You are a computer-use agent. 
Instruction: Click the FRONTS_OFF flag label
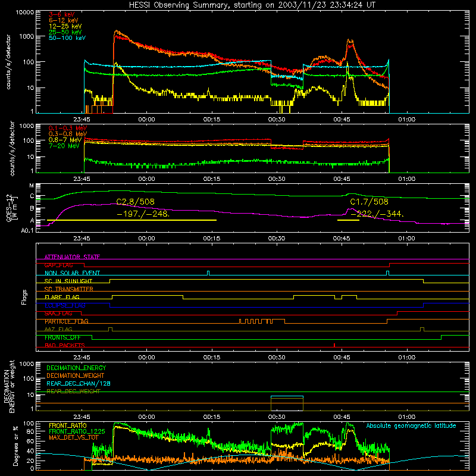[62, 337]
